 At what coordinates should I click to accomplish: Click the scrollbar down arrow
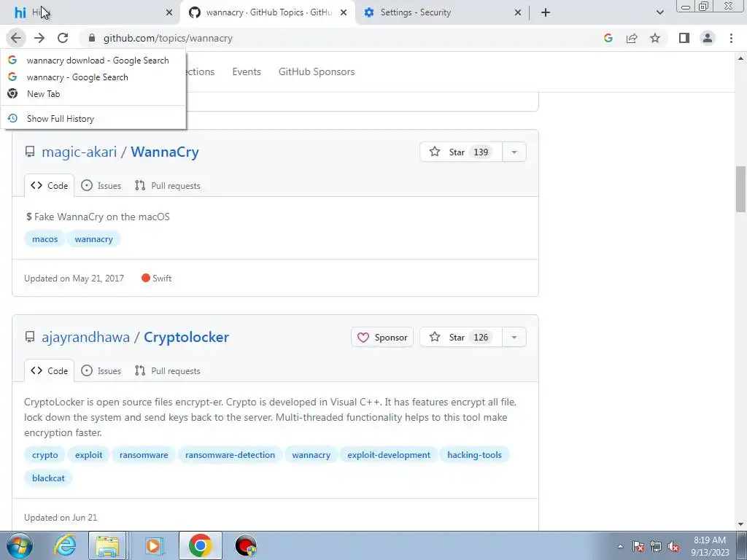[741, 524]
